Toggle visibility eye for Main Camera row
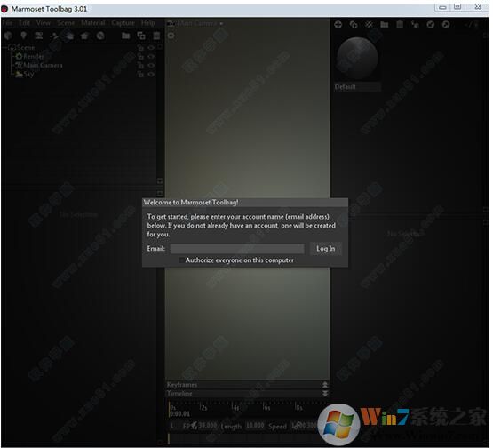 pos(151,66)
